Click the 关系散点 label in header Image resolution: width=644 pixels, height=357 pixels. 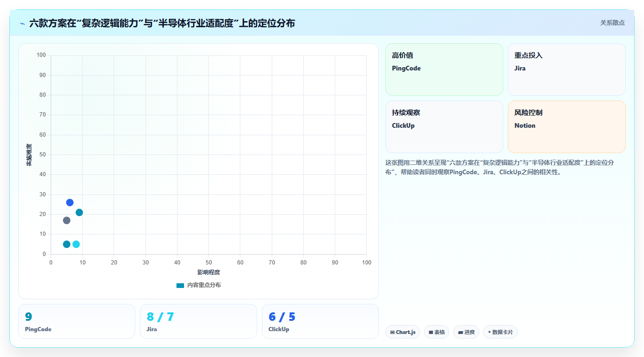point(612,23)
